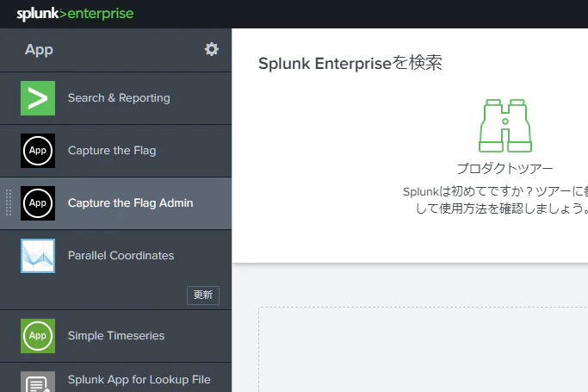588x392 pixels.
Task: Click the Search & Reporting green arrow icon
Action: (38, 98)
